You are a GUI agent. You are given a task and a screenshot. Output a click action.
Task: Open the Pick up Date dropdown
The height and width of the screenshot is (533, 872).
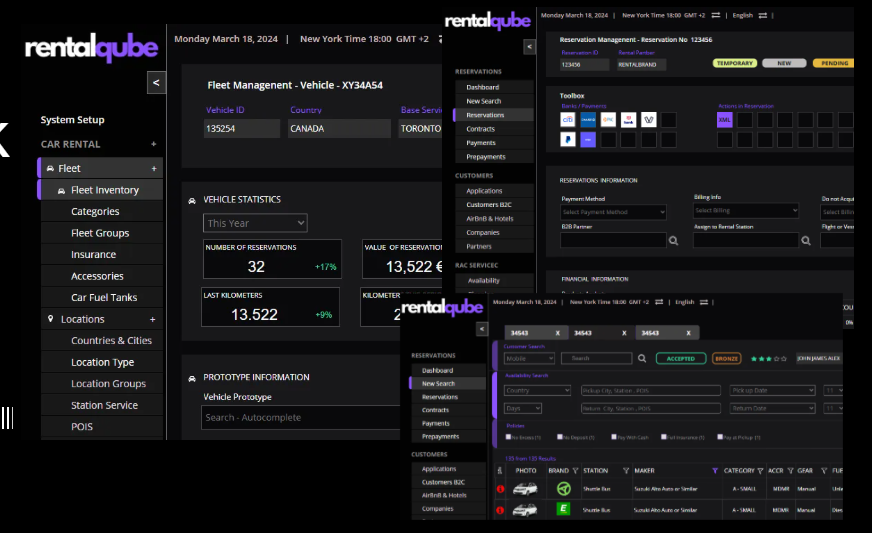[x=772, y=391]
